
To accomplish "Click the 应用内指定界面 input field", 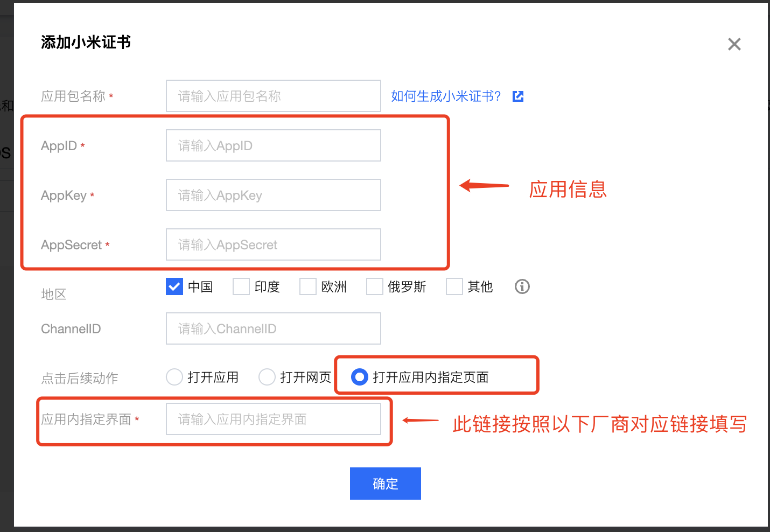I will [x=274, y=419].
